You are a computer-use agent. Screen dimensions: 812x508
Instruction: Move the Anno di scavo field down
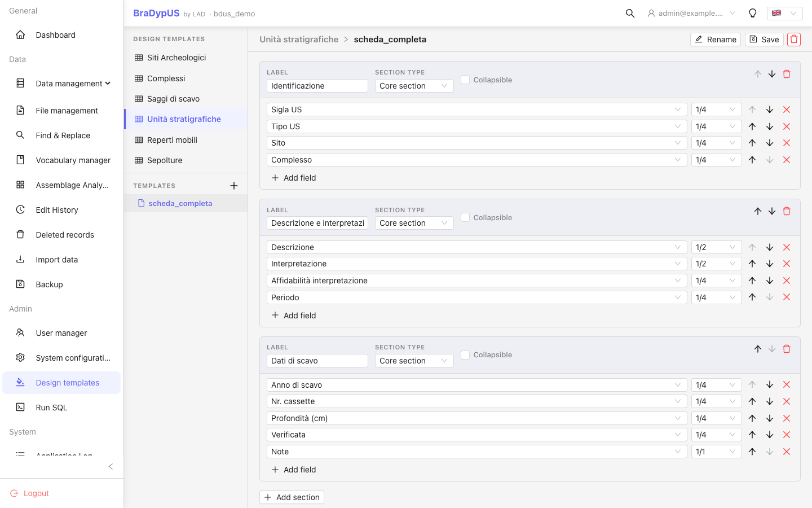click(770, 384)
